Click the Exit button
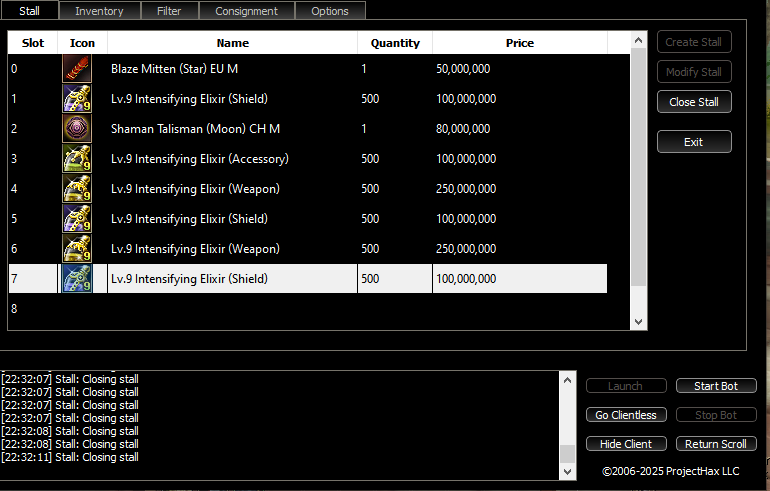 pos(693,142)
